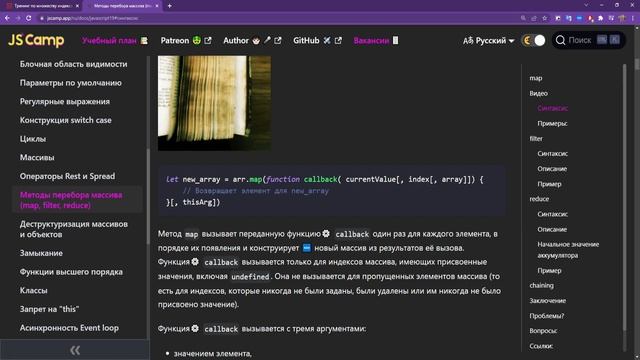The width and height of the screenshot is (640, 360).
Task: Open Асинхронность Event loop sidebar item
Action: point(69,328)
